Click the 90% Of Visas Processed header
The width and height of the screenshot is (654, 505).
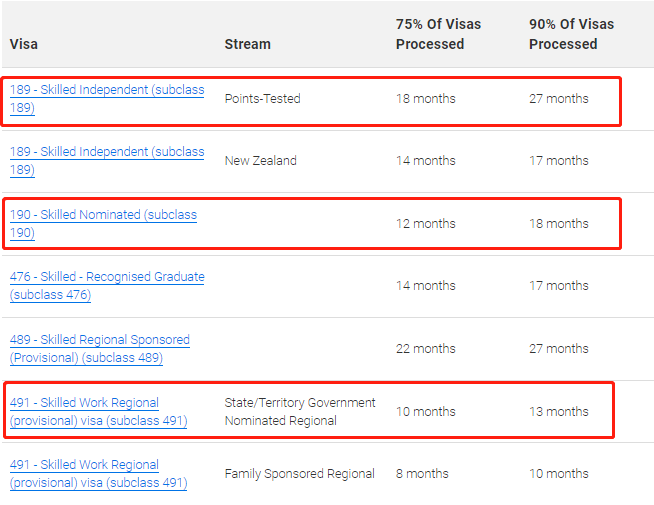tap(571, 34)
